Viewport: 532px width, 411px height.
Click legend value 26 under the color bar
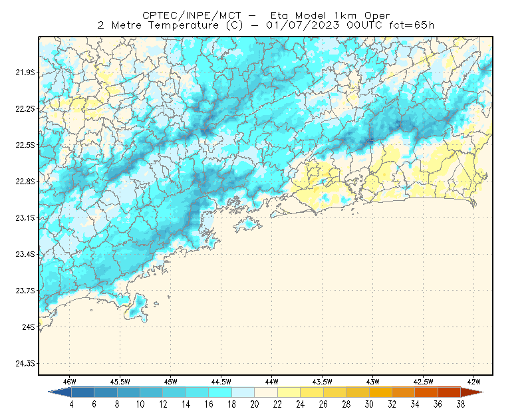pos(323,404)
